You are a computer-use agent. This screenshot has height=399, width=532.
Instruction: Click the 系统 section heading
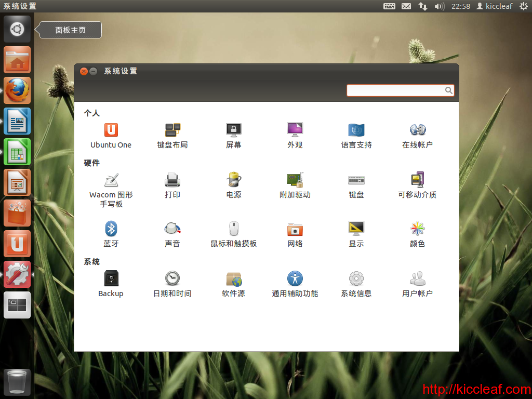(x=91, y=262)
